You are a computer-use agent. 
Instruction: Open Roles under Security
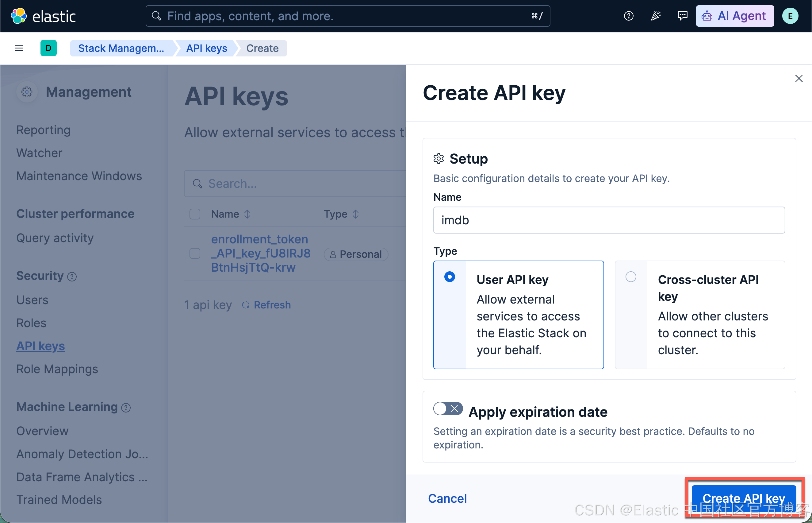[31, 323]
